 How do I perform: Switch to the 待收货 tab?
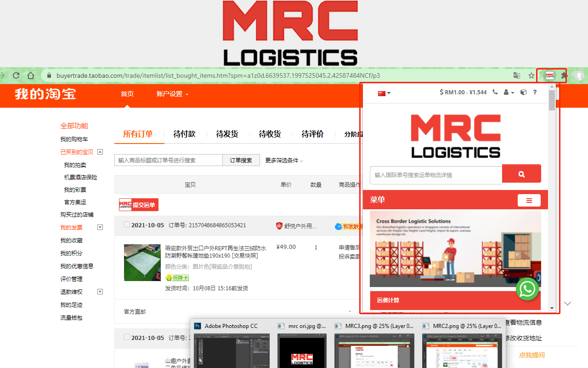(270, 134)
